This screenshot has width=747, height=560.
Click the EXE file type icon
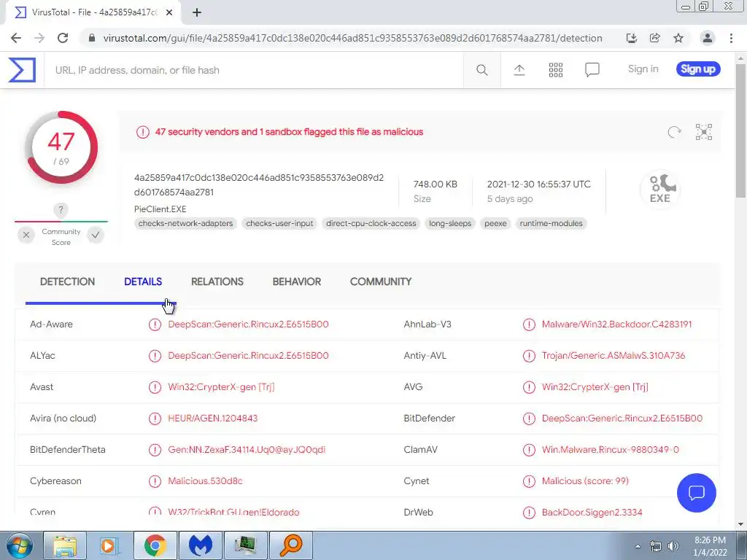tap(659, 189)
